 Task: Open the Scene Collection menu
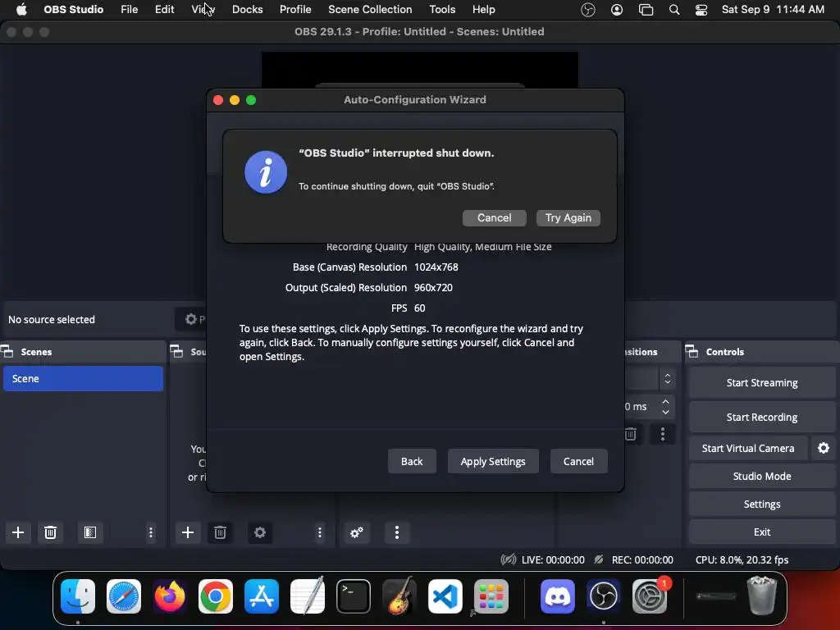[370, 10]
